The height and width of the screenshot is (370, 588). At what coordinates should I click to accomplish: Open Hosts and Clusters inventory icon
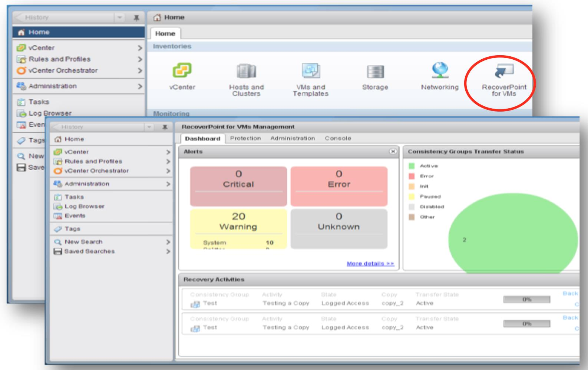[x=246, y=71]
